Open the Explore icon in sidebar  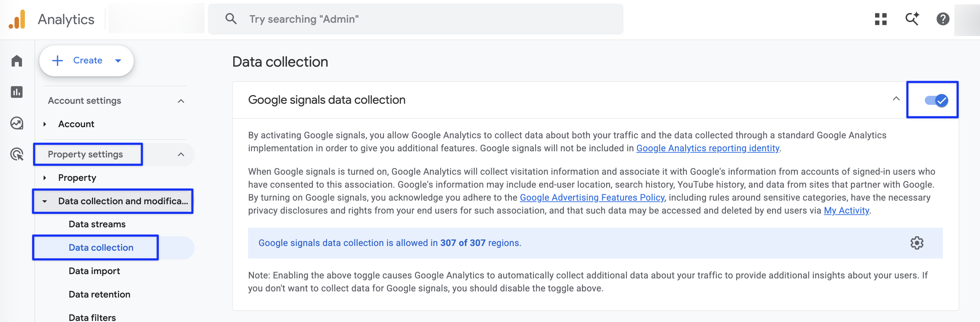coord(17,123)
